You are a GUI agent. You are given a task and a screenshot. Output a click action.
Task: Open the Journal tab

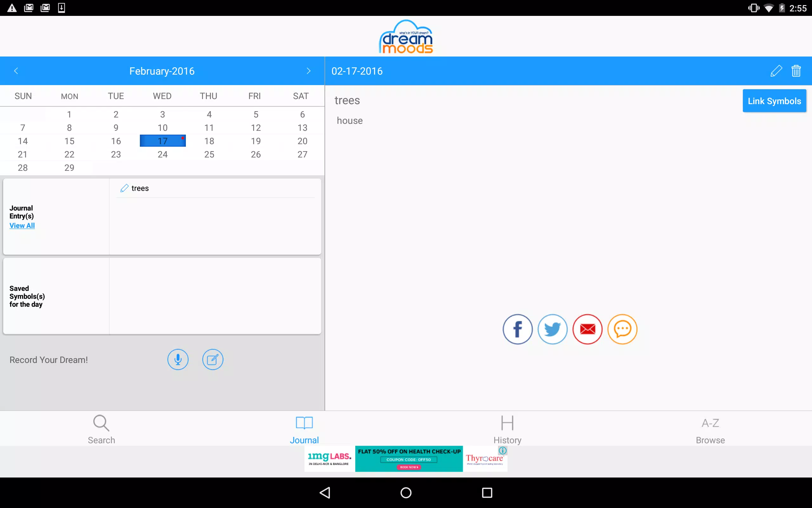pos(304,429)
